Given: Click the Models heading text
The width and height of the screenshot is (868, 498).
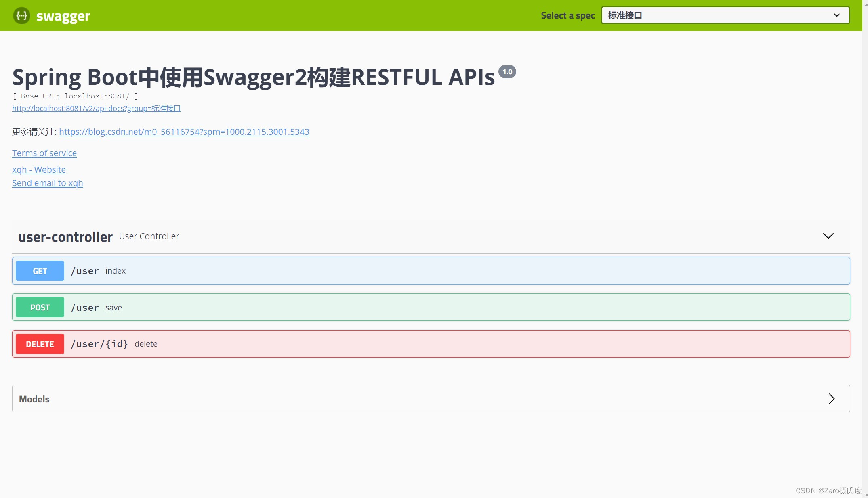Looking at the screenshot, I should pyautogui.click(x=34, y=399).
